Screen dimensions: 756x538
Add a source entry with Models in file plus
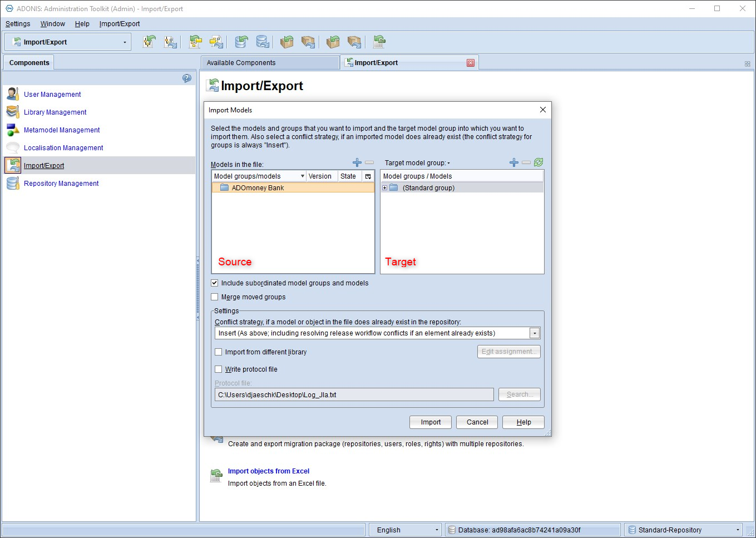click(357, 162)
